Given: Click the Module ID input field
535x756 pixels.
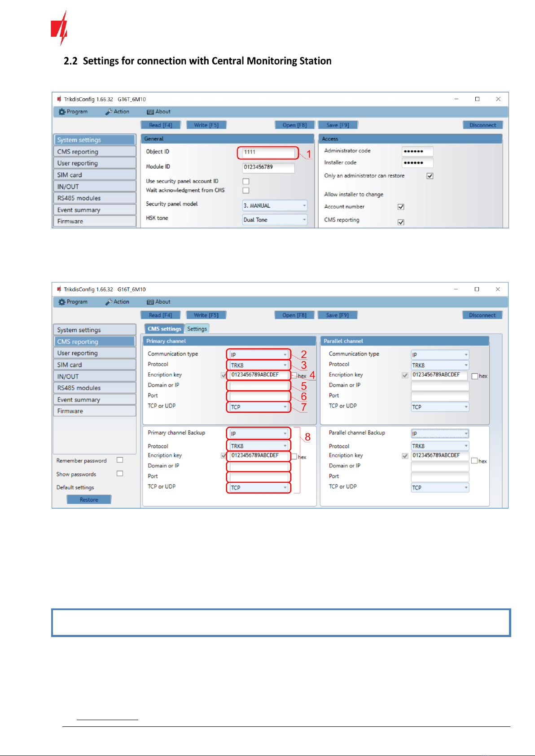Looking at the screenshot, I should coord(268,167).
